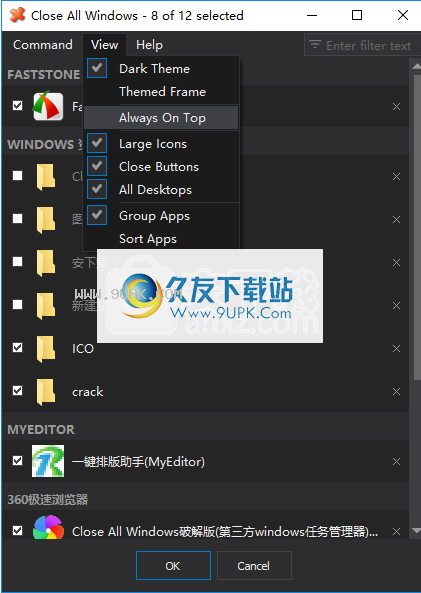Uncheck the crack folder checkbox
421x593 pixels.
pos(17,390)
